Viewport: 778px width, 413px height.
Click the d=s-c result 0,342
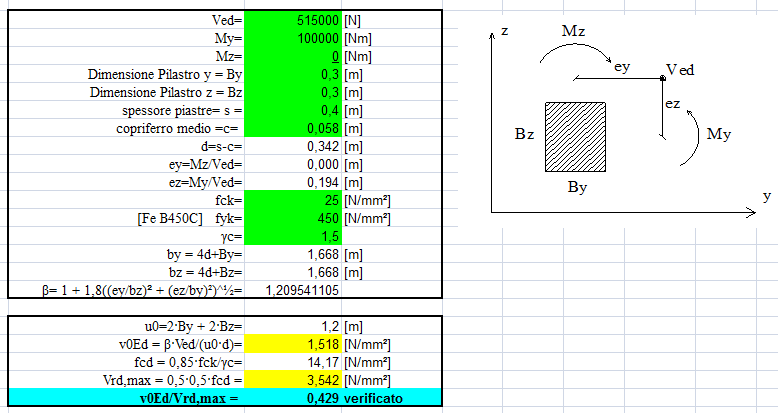(x=293, y=146)
